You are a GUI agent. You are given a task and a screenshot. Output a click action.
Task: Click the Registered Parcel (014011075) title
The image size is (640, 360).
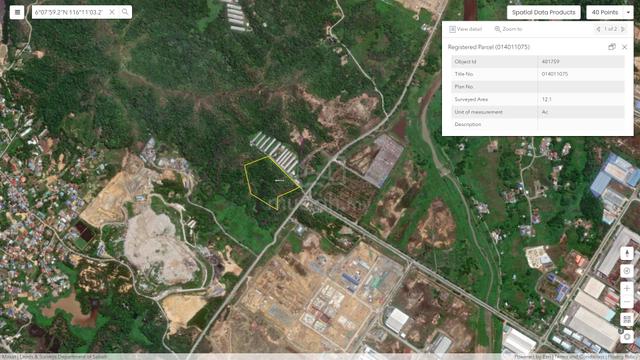[x=489, y=47]
